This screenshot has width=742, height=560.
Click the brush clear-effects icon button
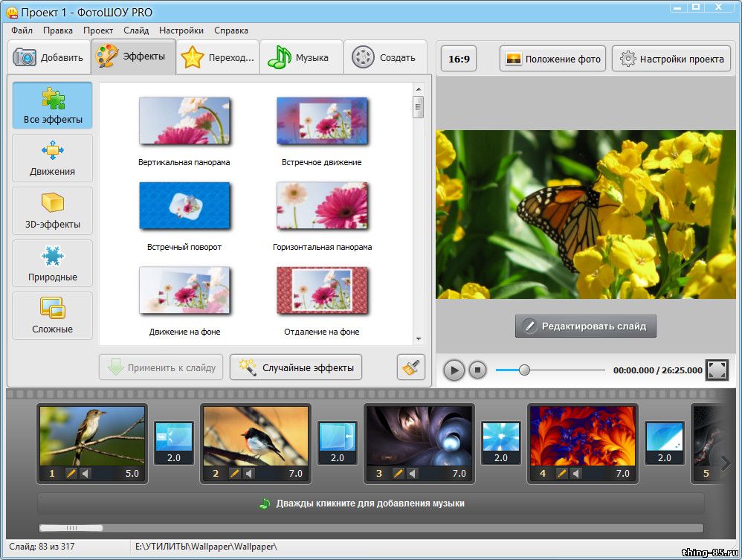click(x=410, y=367)
